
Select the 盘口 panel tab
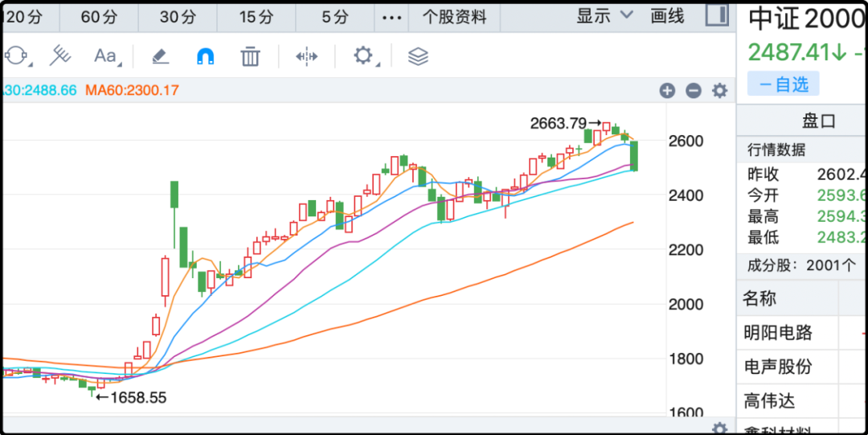(818, 121)
